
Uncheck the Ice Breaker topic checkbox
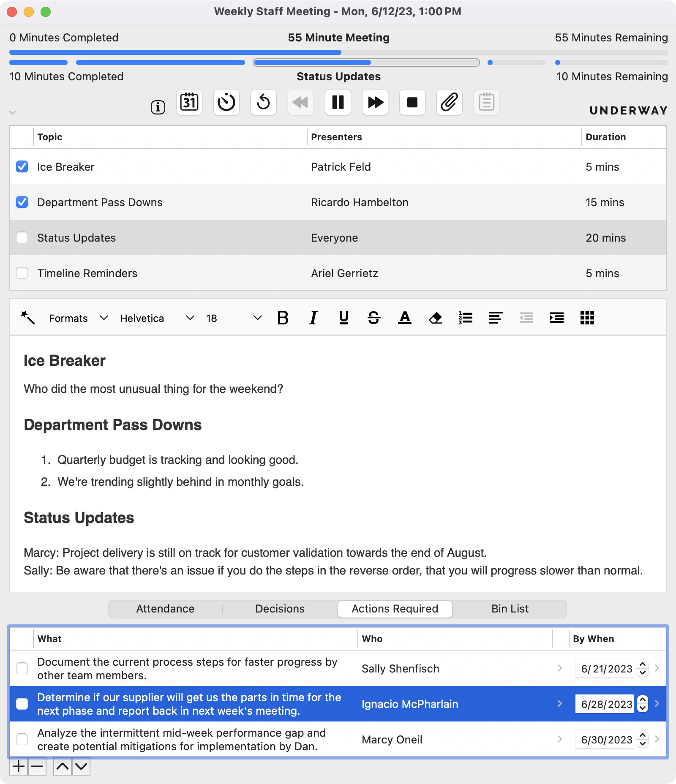(x=22, y=167)
